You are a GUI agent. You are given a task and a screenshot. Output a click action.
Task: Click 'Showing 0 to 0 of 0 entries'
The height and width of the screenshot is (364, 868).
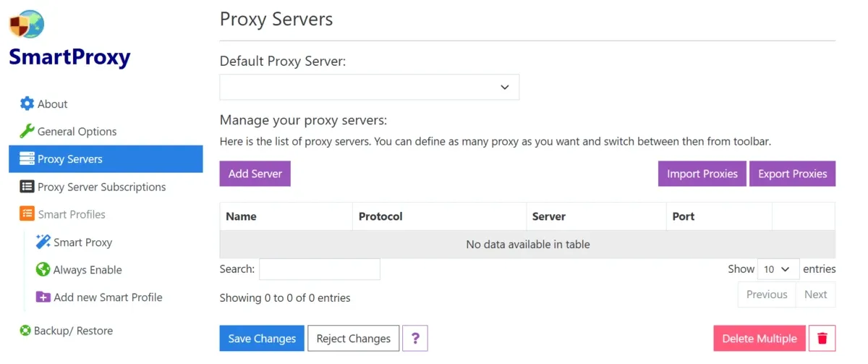[x=285, y=297]
